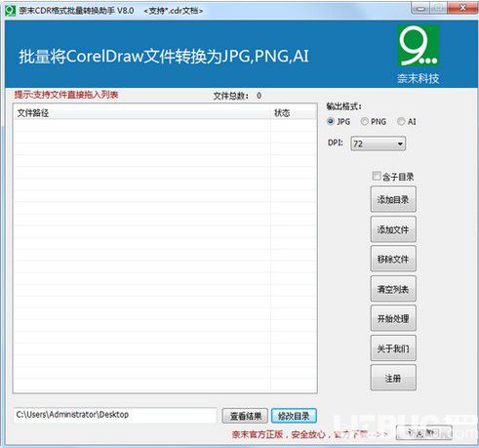This screenshot has height=448, width=479.
Task: Click the 状态 column header
Action: pos(294,113)
